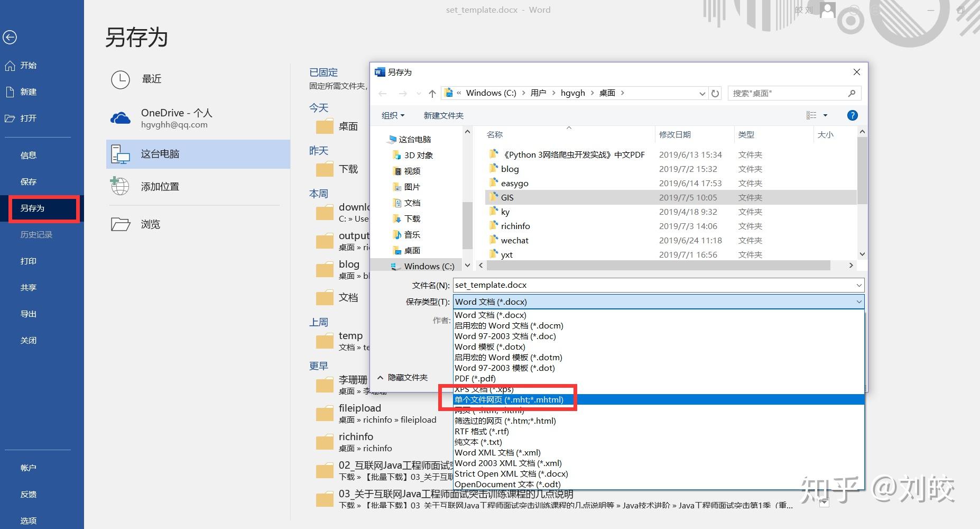Click 关闭 in the sidebar
The width and height of the screenshot is (980, 529).
coord(29,341)
